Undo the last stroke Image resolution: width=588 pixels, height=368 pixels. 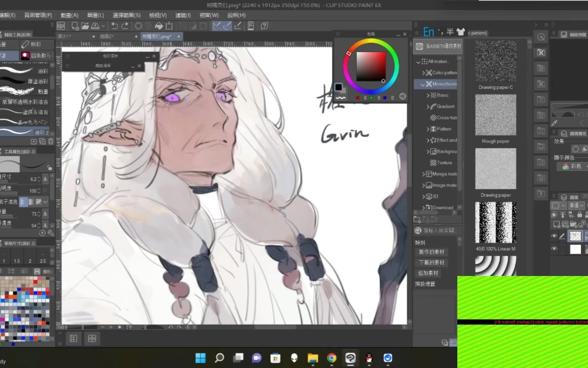point(115,26)
